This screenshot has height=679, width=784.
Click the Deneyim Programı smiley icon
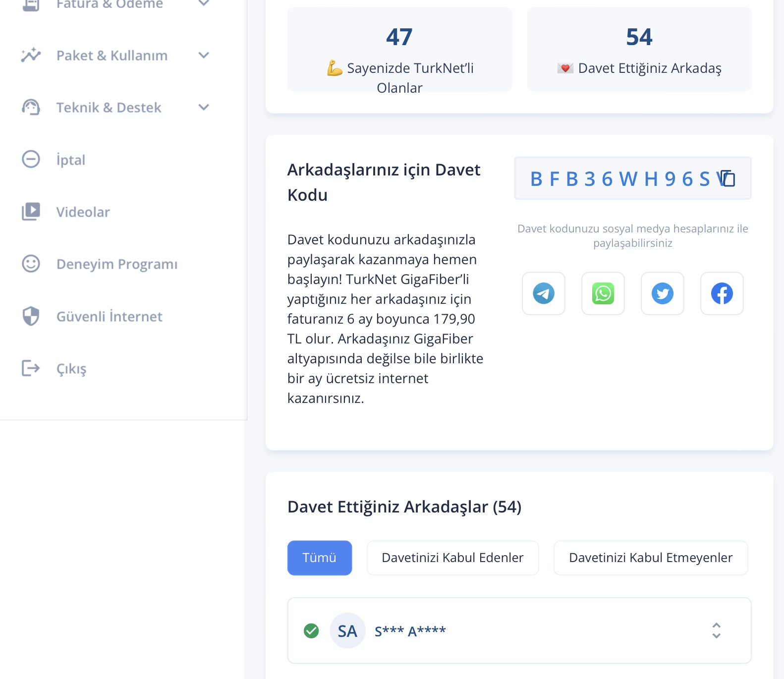tap(31, 264)
